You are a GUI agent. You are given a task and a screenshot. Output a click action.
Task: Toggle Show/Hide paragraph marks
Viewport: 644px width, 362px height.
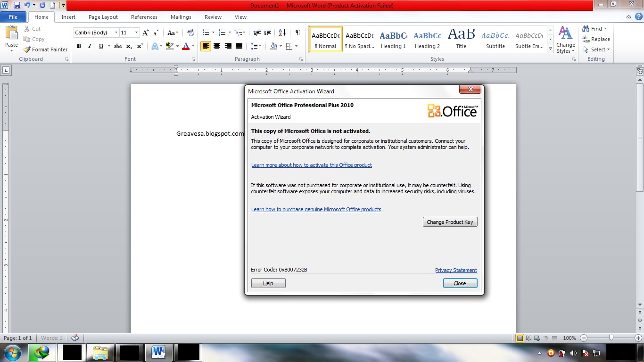(x=297, y=32)
